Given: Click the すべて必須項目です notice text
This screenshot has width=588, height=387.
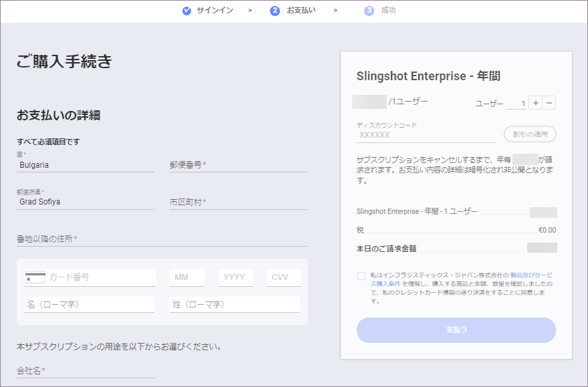Looking at the screenshot, I should click(x=48, y=142).
